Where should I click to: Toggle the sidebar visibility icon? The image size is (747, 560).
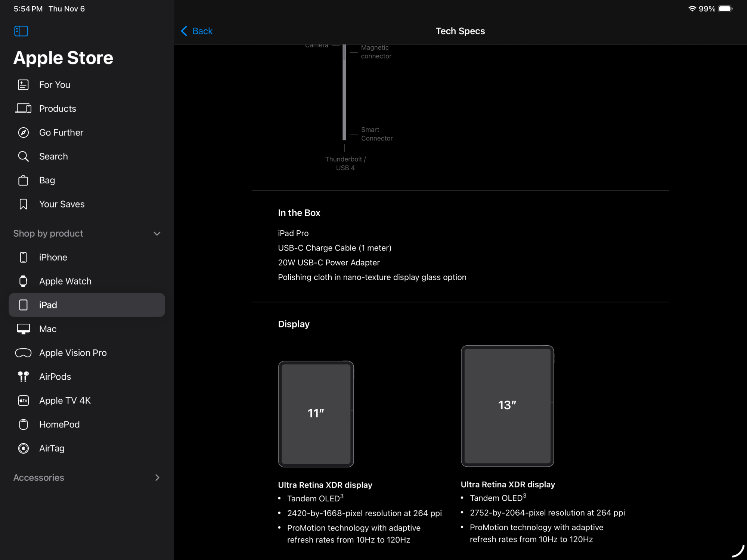(21, 31)
